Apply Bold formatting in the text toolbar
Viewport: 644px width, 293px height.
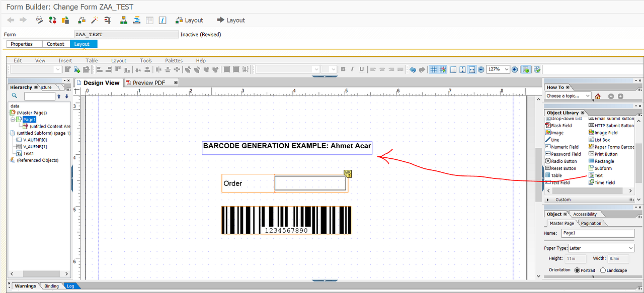(x=343, y=69)
